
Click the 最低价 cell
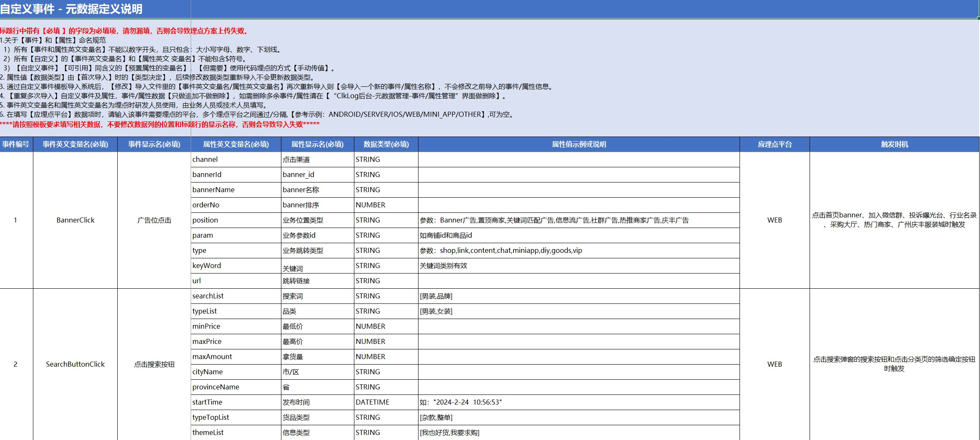[x=317, y=326]
